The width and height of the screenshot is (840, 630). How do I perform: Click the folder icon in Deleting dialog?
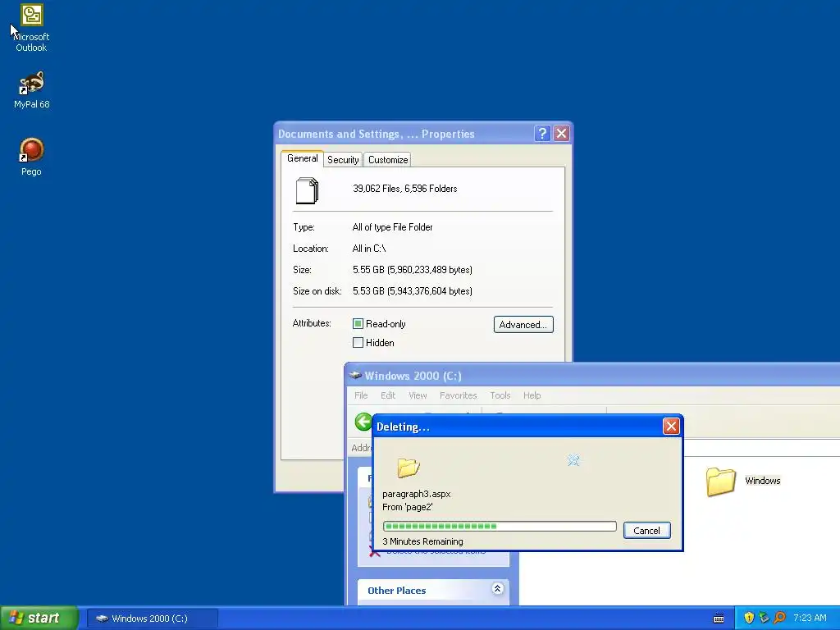[x=409, y=467]
